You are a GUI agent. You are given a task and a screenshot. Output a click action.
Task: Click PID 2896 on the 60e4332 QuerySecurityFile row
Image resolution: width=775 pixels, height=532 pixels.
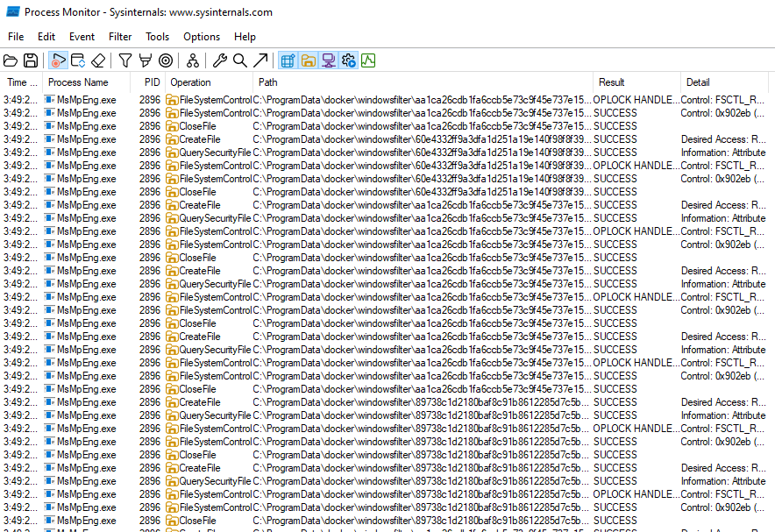coord(150,153)
